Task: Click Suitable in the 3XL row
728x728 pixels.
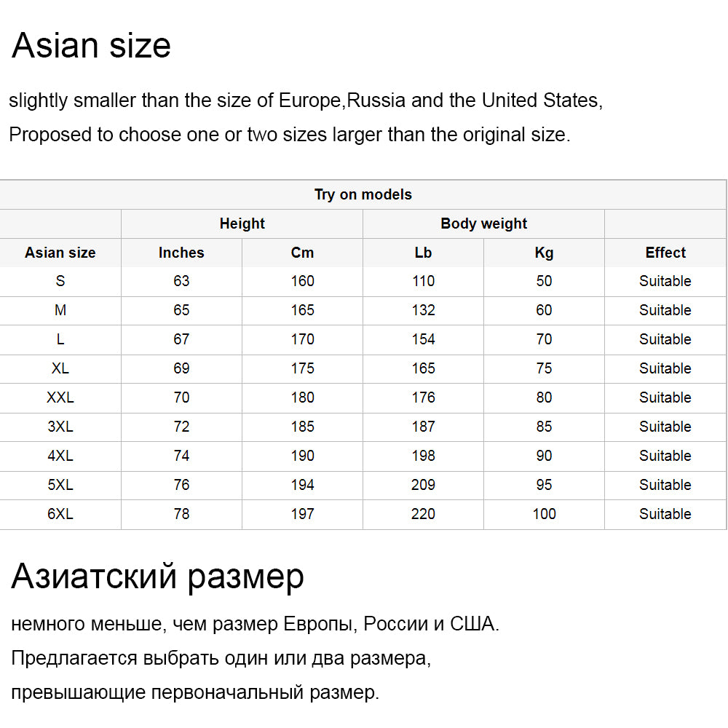Action: click(665, 427)
